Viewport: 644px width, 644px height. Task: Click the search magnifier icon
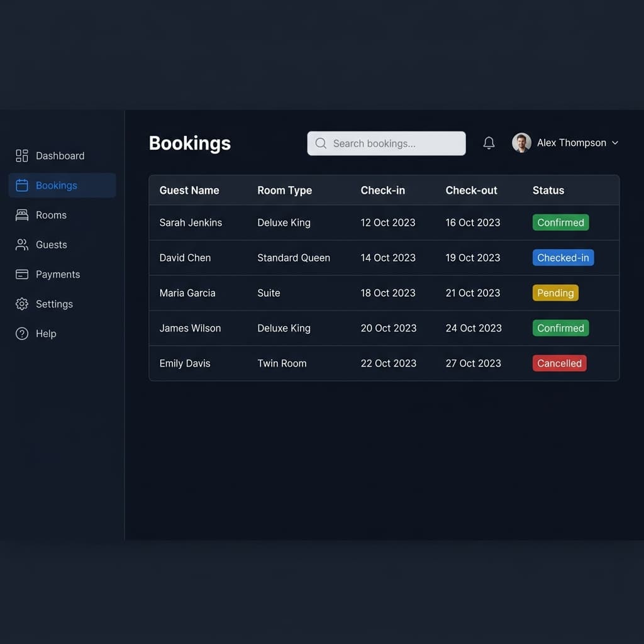tap(321, 143)
